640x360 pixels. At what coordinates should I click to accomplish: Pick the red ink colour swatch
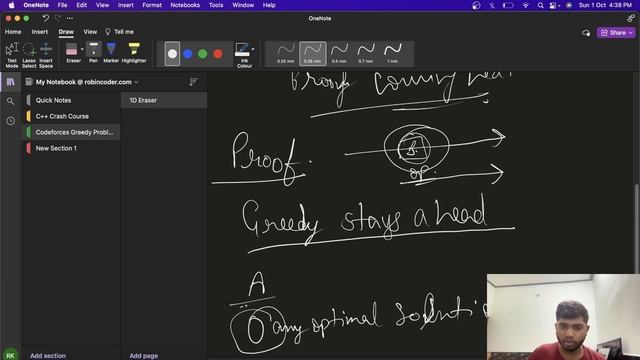[x=218, y=53]
